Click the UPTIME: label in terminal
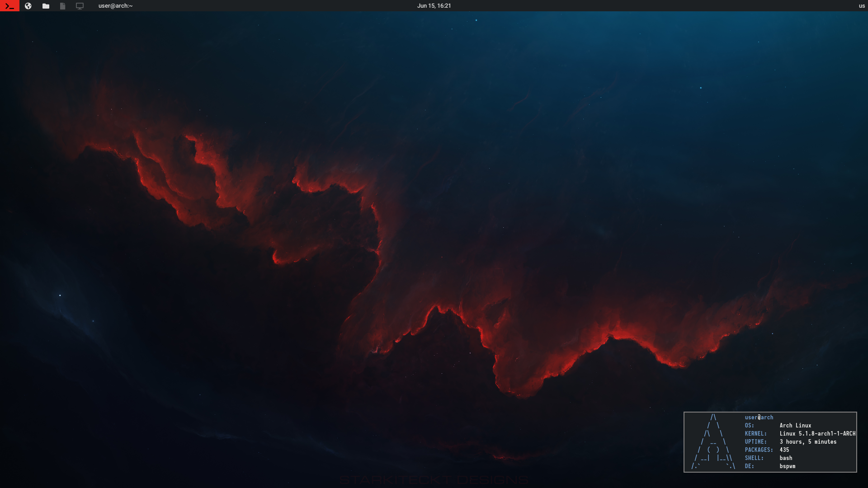868x488 pixels. point(755,442)
